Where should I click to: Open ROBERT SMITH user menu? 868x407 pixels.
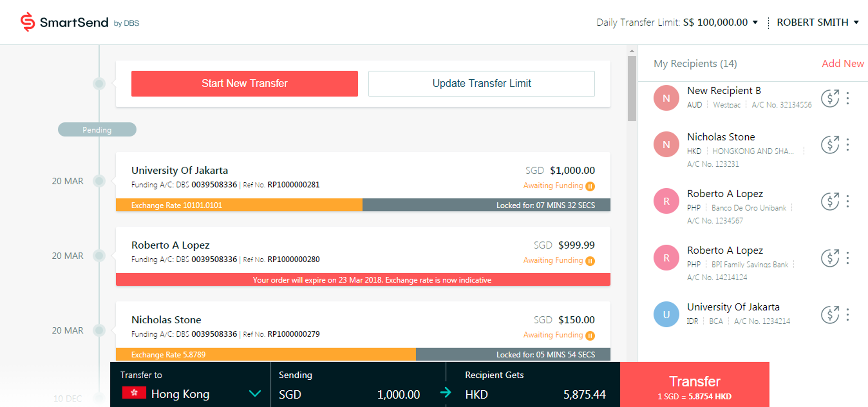click(x=817, y=22)
